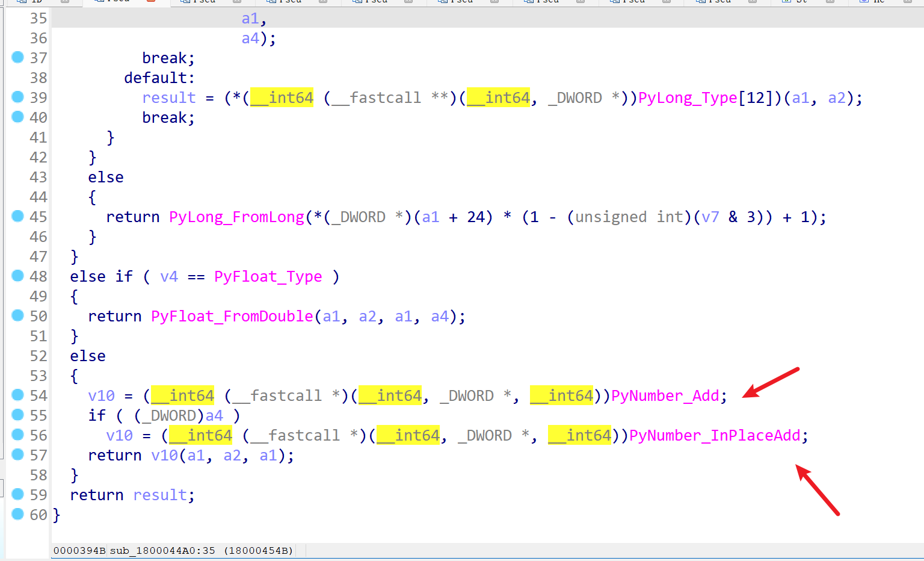The height and width of the screenshot is (561, 924).
Task: Click the default: label on line 38
Action: pyautogui.click(x=159, y=78)
